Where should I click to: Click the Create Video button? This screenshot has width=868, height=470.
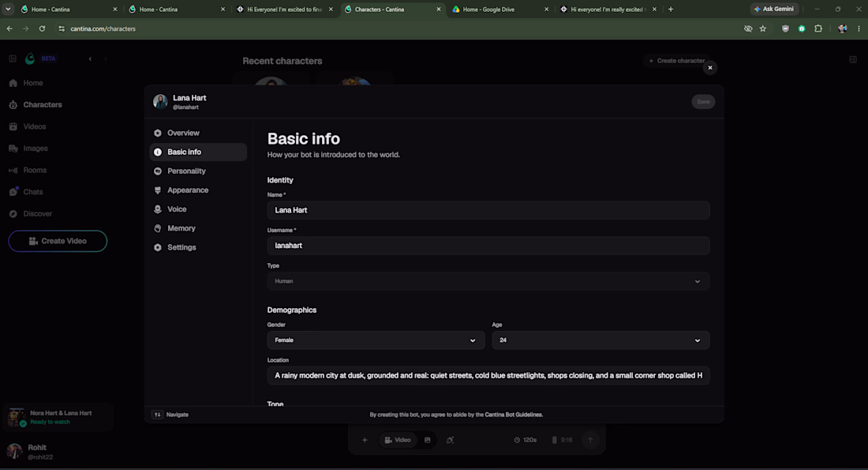click(x=58, y=241)
